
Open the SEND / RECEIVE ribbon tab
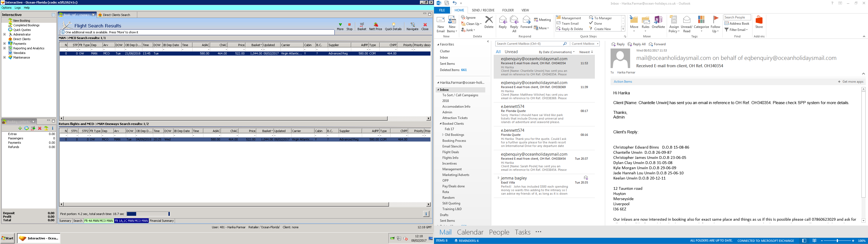483,11
